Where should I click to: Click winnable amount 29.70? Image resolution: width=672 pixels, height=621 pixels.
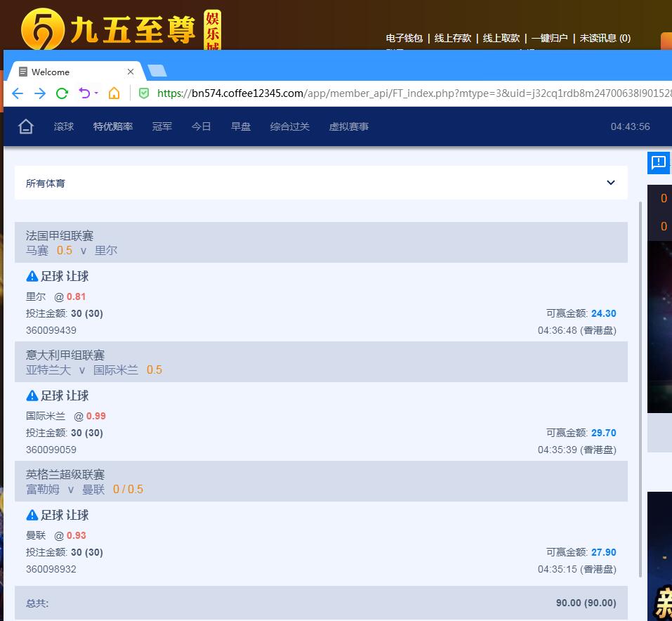pos(604,433)
